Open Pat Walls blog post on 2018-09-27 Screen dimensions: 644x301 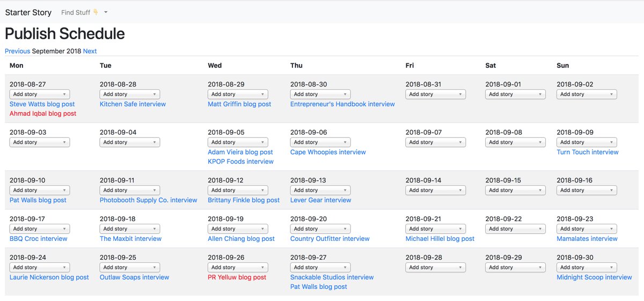pyautogui.click(x=319, y=287)
